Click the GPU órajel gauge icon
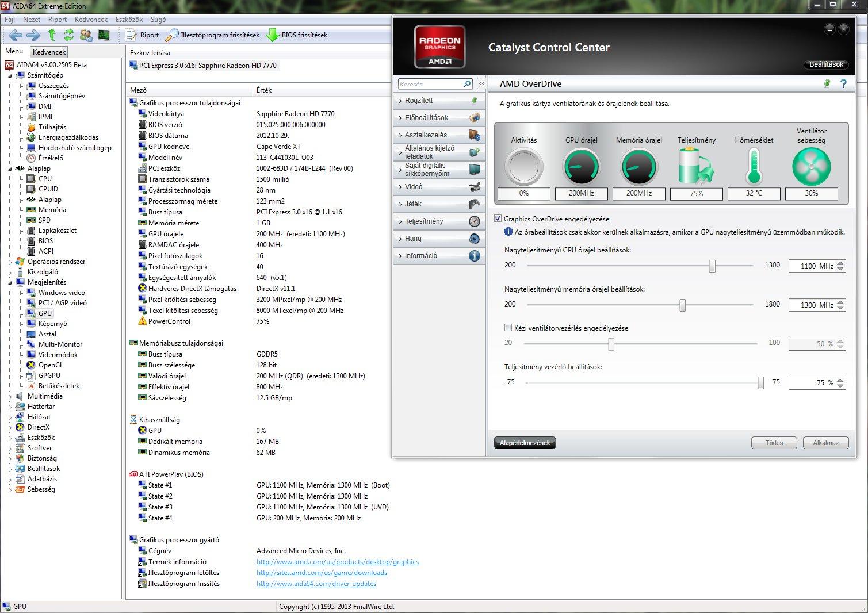Screen dimensions: 868x613 (582, 167)
